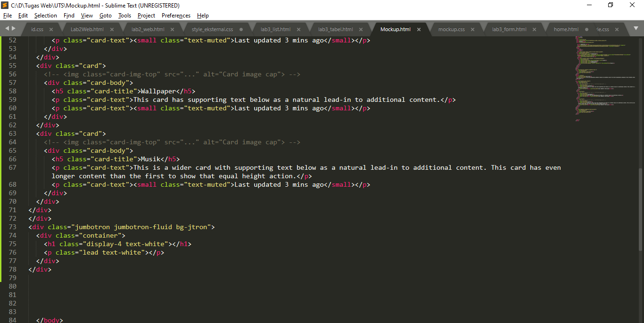Click the commented img tag on line 56

[x=172, y=74]
